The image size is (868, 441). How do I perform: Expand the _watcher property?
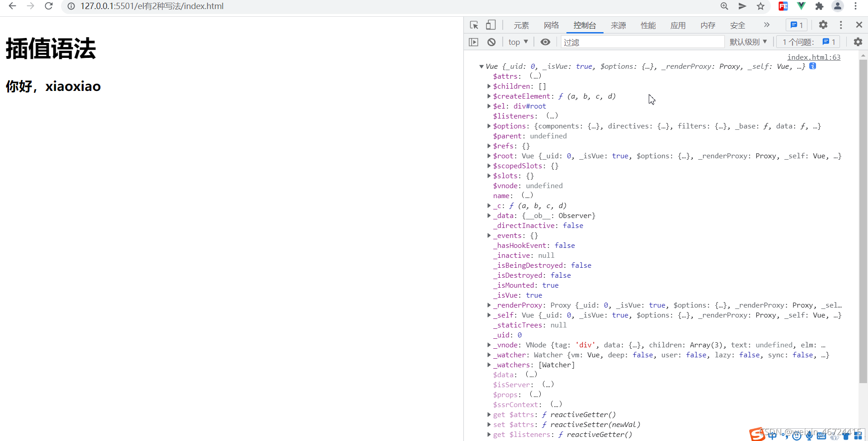489,355
